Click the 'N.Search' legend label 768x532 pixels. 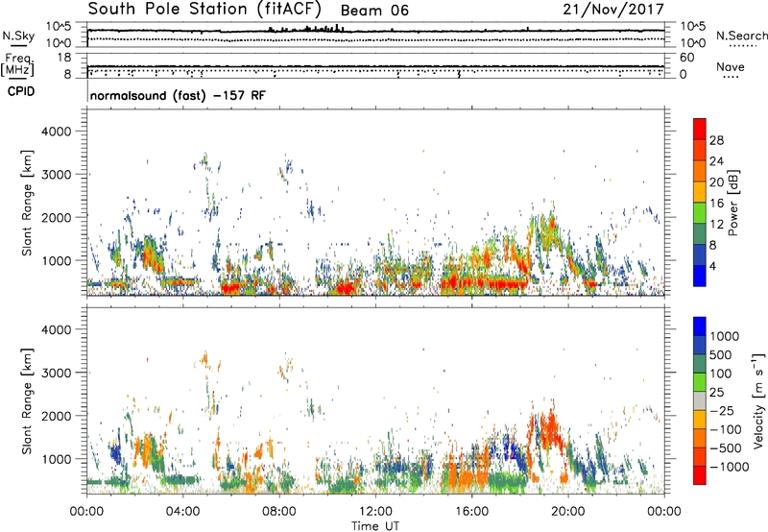741,36
